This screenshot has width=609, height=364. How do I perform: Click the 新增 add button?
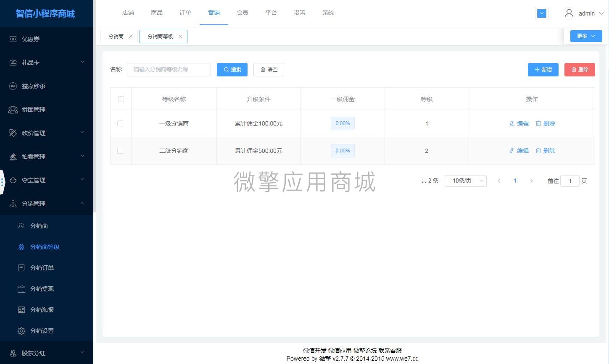[543, 70]
